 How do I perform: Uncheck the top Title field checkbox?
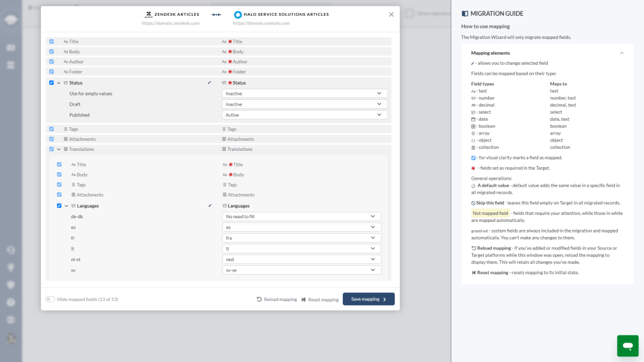(52, 41)
